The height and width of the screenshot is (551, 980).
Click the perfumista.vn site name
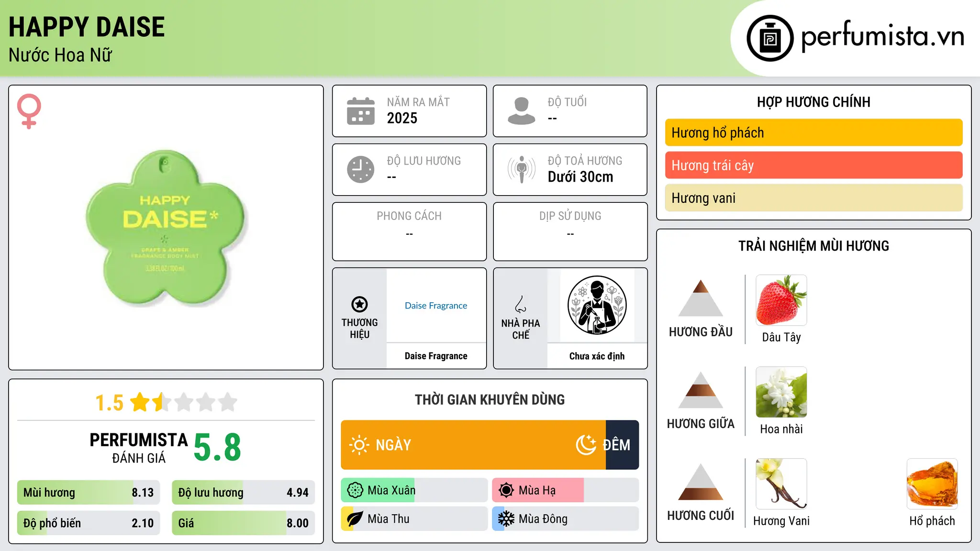(x=882, y=37)
